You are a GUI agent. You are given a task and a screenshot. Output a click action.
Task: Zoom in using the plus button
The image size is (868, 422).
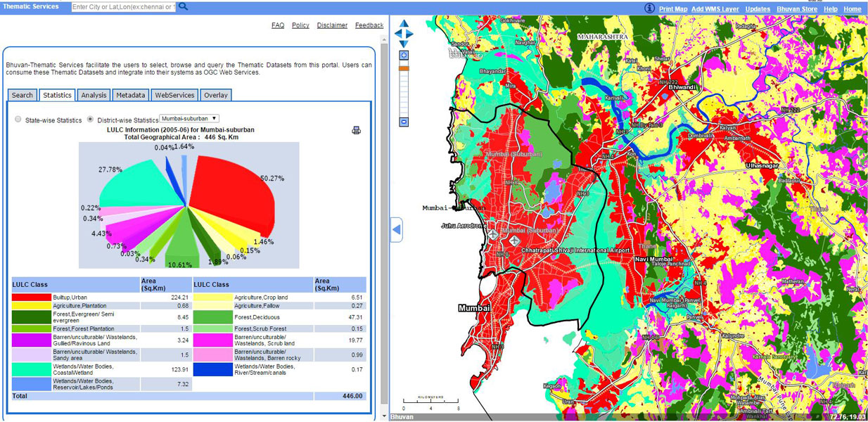[x=404, y=55]
